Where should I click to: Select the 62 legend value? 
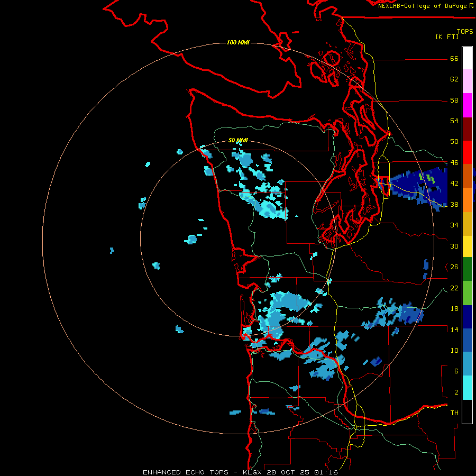coord(454,79)
